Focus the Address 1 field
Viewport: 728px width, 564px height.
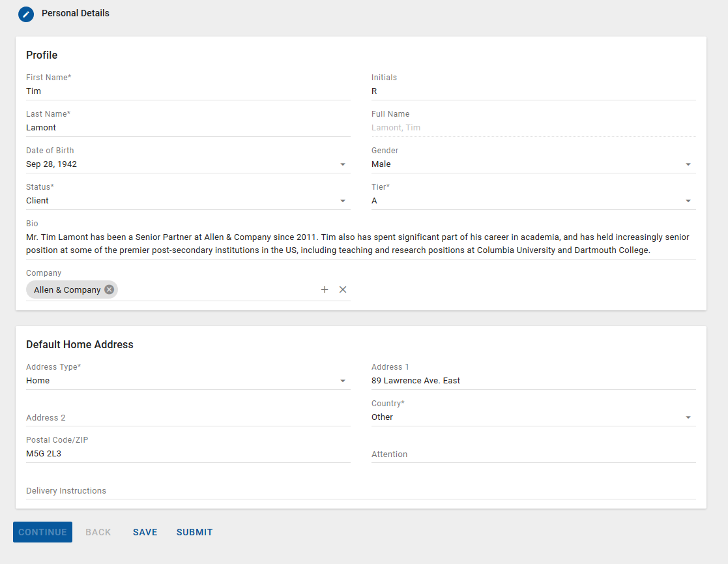point(533,381)
